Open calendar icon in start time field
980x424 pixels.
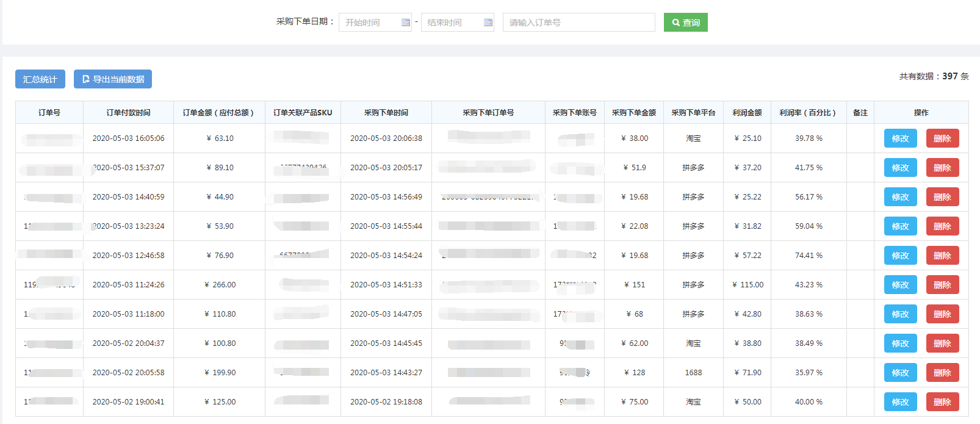[x=406, y=23]
